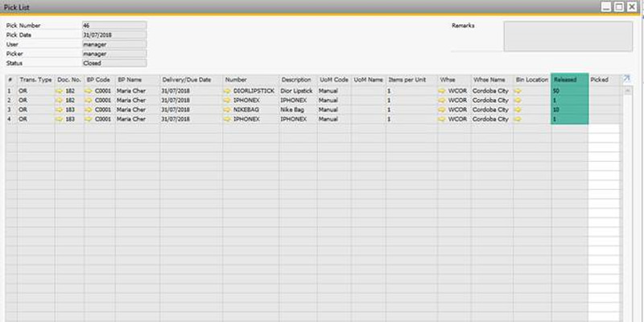
Task: Click WCOR warehouse link arrow in row 1
Action: pyautogui.click(x=443, y=91)
